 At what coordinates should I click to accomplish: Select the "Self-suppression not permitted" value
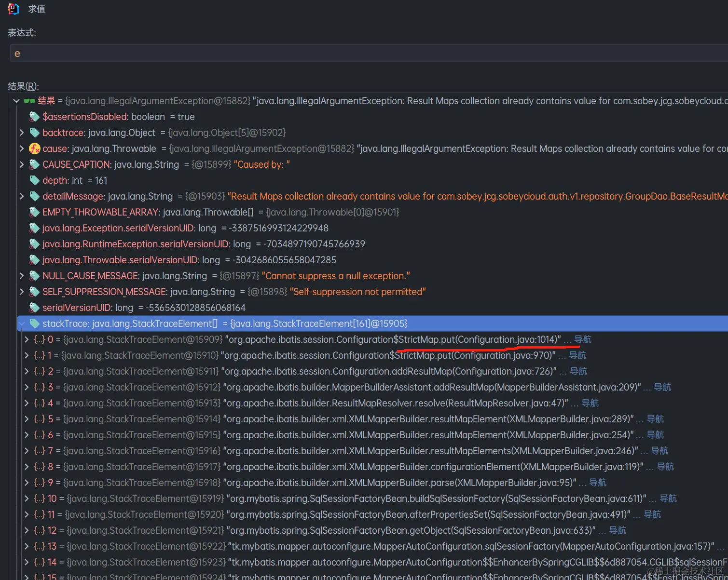tap(357, 292)
